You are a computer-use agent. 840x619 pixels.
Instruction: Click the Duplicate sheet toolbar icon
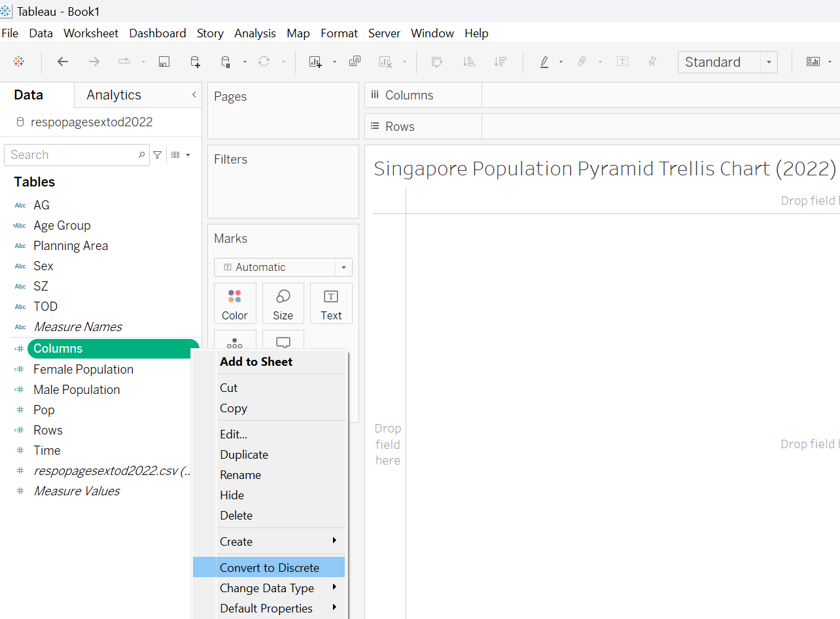point(355,62)
